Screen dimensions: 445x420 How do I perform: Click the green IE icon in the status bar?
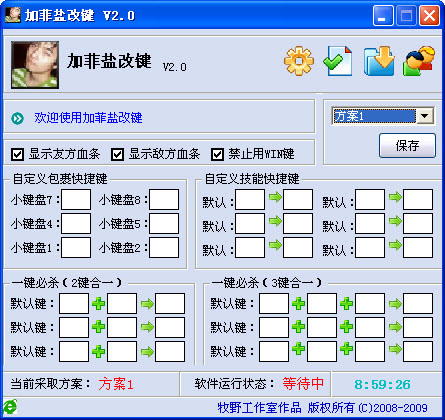click(x=10, y=407)
